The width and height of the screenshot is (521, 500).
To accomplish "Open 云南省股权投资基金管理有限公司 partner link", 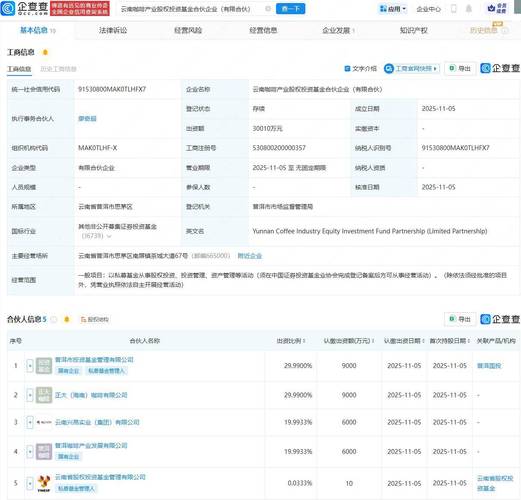I will point(100,477).
